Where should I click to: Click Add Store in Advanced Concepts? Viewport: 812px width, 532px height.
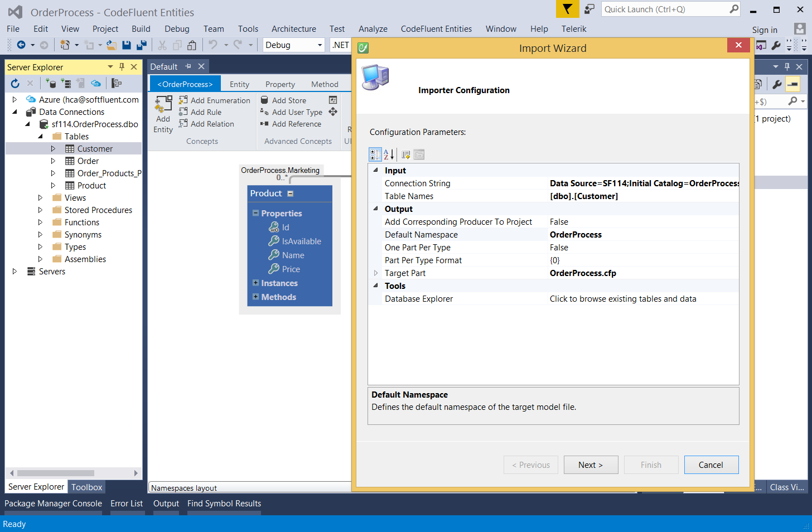pyautogui.click(x=283, y=100)
